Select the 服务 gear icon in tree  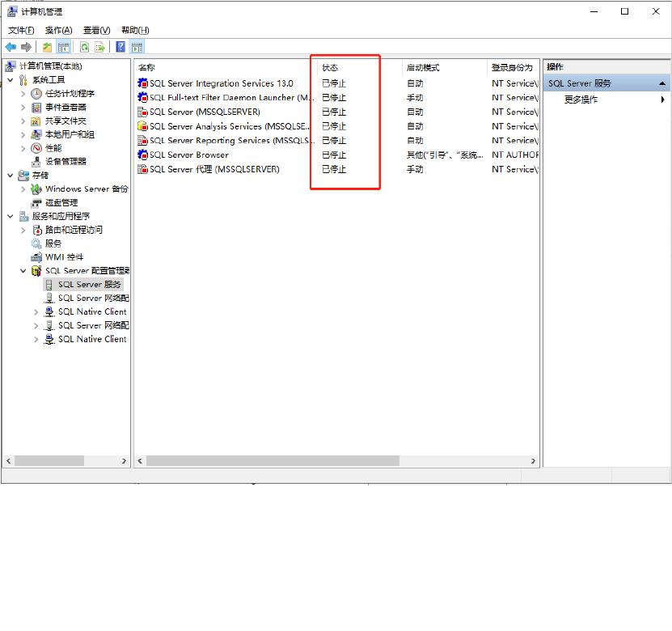point(36,244)
